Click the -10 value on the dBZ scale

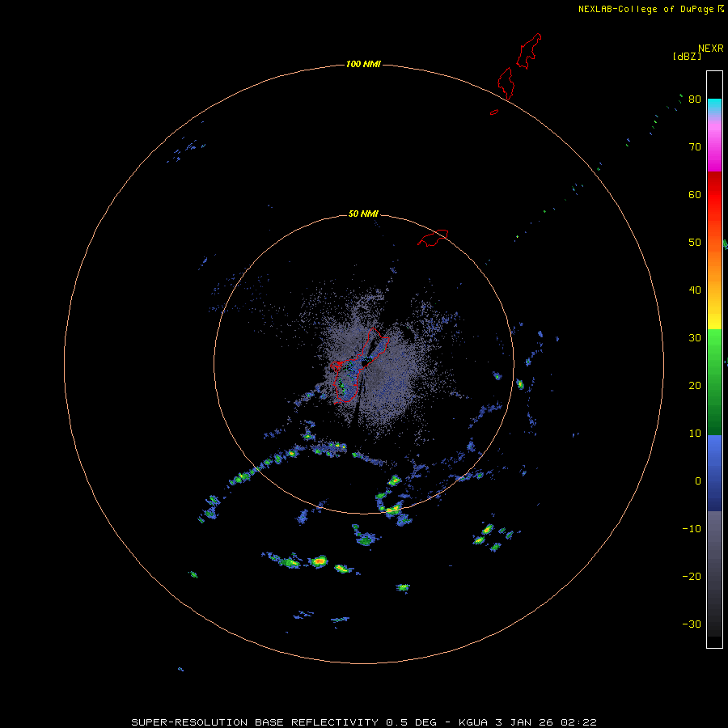692,529
